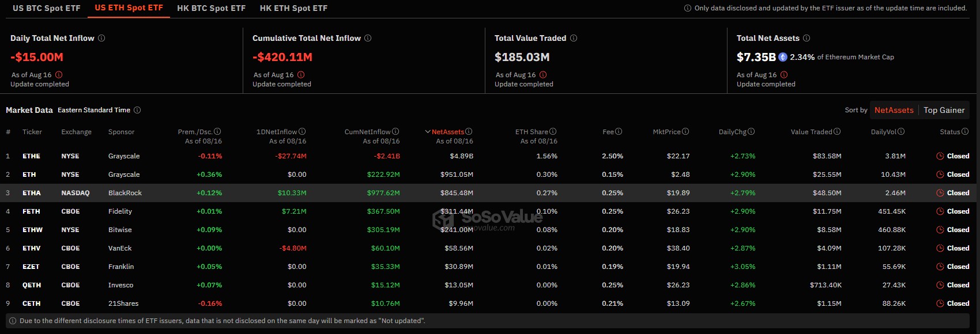Click the $7.35B total net assets figure
Image resolution: width=980 pixels, height=334 pixels.
coord(756,57)
